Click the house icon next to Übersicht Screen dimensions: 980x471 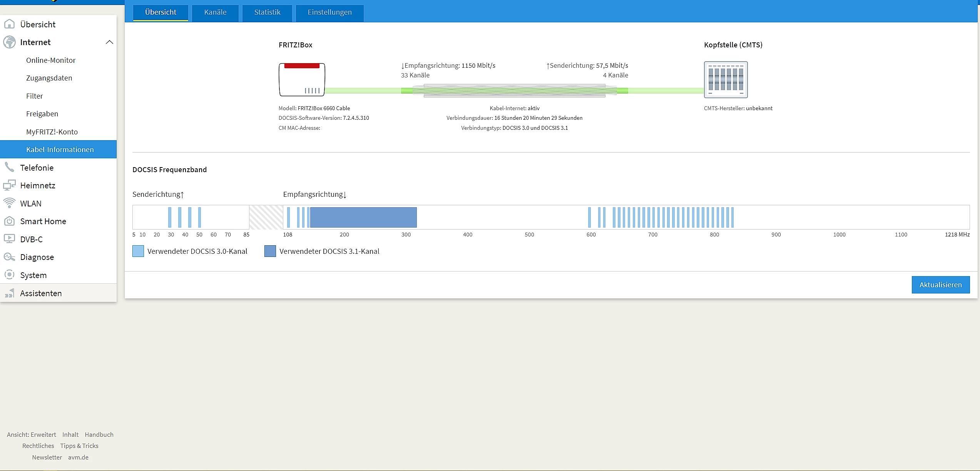point(9,24)
